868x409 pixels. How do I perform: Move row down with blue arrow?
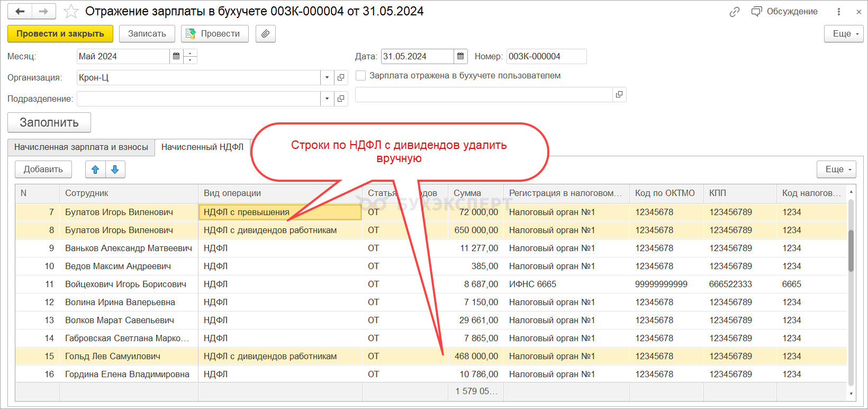pos(115,170)
